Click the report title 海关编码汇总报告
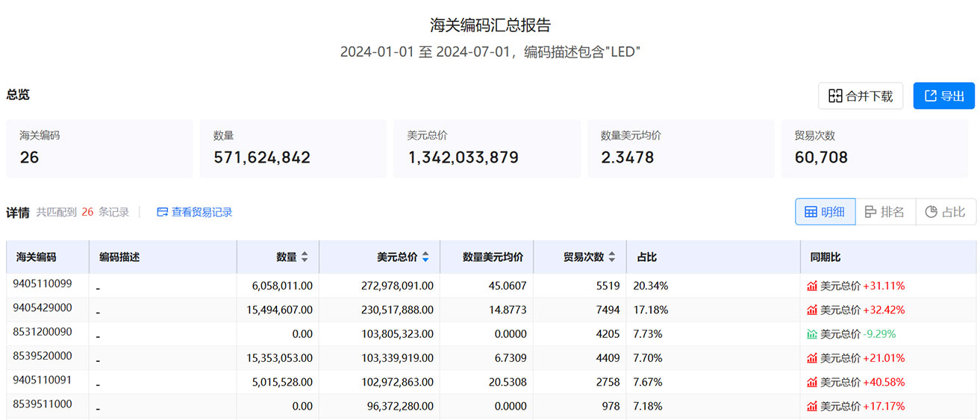This screenshot has width=980, height=420. click(x=490, y=25)
